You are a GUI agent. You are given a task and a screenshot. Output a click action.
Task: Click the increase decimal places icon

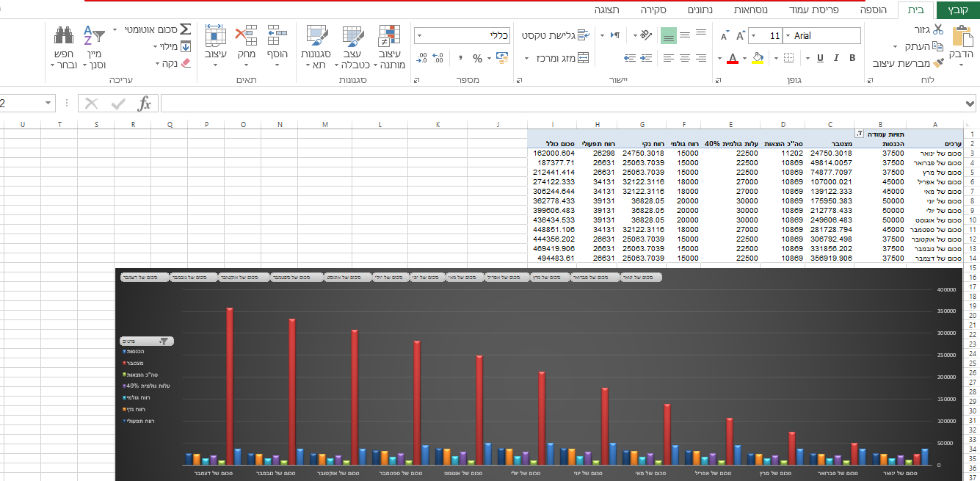(438, 58)
